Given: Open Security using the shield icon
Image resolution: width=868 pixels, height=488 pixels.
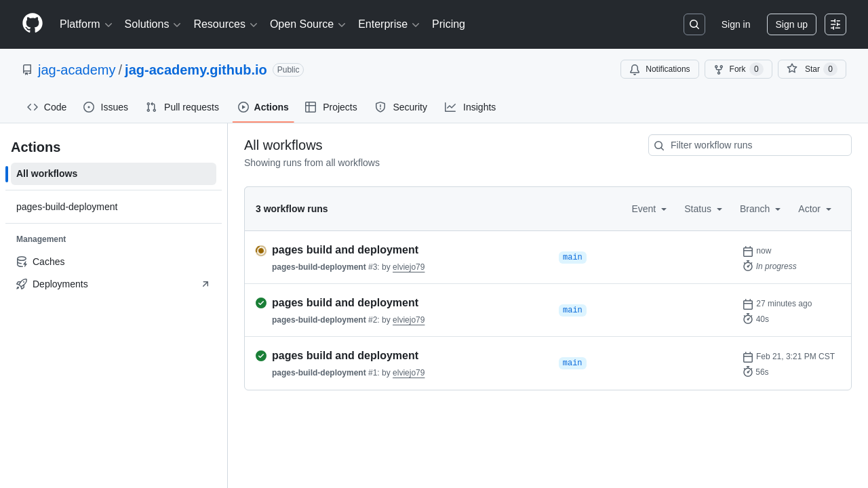Looking at the screenshot, I should point(380,107).
